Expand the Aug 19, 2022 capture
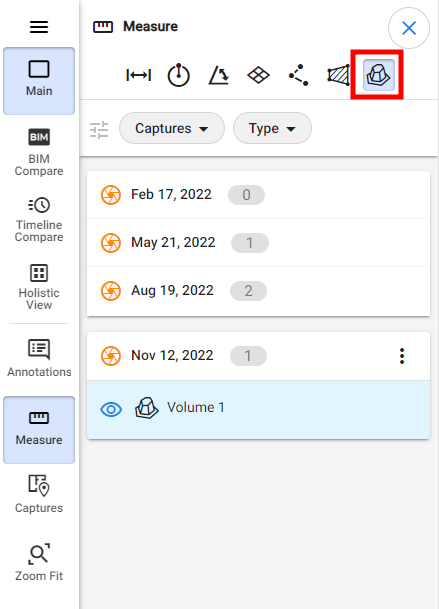The height and width of the screenshot is (609, 439). [258, 291]
